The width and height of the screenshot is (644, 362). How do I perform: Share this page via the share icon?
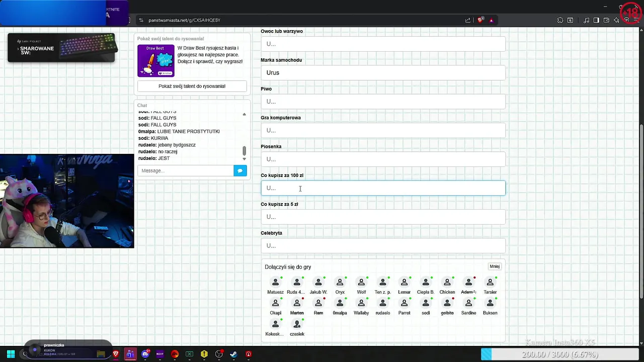click(x=468, y=20)
